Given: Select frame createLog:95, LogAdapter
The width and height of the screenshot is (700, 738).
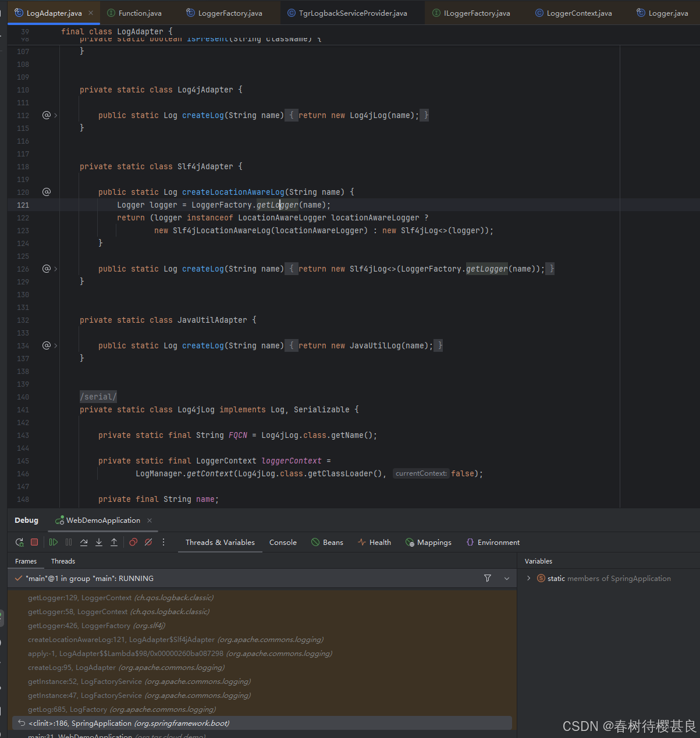Looking at the screenshot, I should (262, 667).
